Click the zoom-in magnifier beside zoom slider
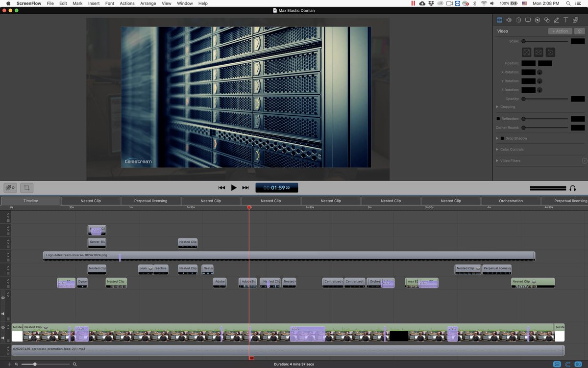This screenshot has height=368, width=588. click(74, 364)
